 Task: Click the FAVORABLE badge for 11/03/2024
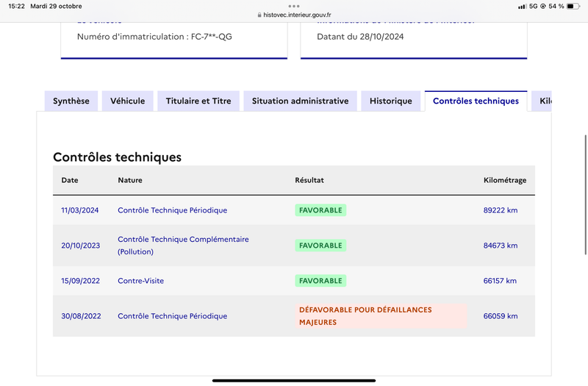point(320,210)
